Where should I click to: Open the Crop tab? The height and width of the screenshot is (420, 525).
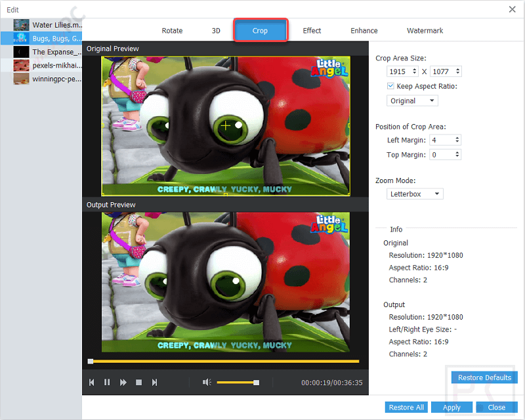260,30
